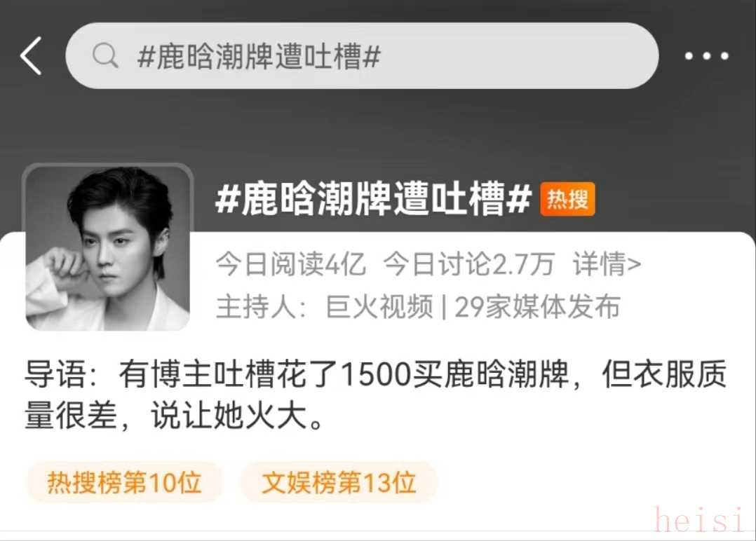Screen dimensions: 756x541
Task: Open the 热搜榜第10位 ranking tag
Action: point(124,482)
